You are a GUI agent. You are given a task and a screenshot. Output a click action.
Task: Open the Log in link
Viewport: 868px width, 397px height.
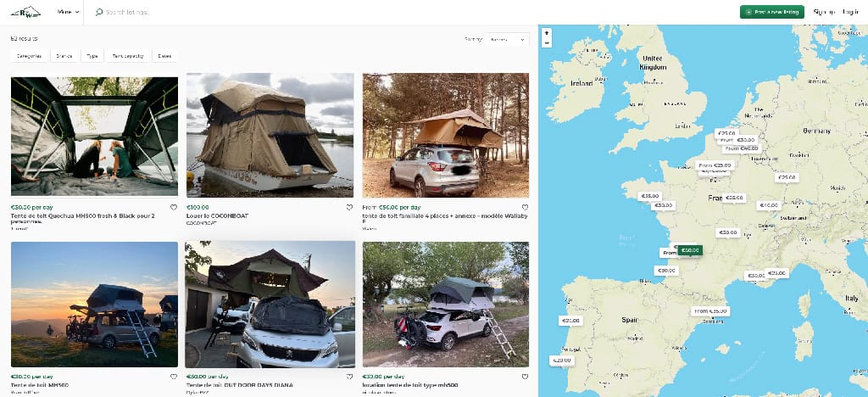850,12
